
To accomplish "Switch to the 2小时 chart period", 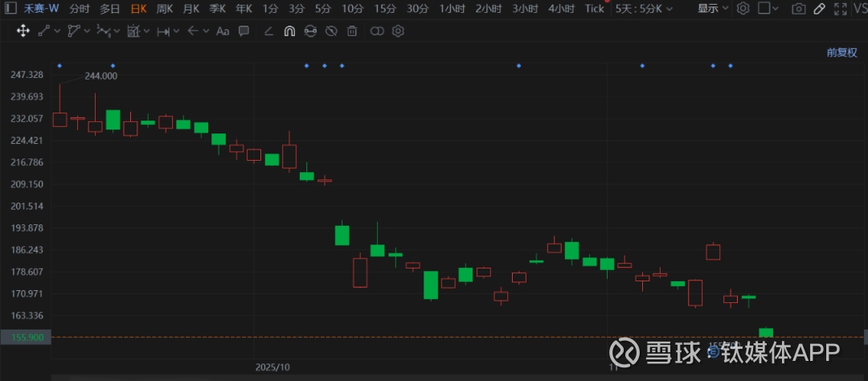I will 489,8.
